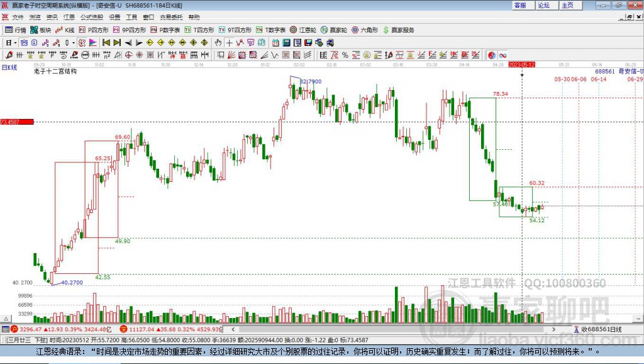Click the 论坛 forum button
The height and width of the screenshot is (364, 644).
(x=544, y=5)
